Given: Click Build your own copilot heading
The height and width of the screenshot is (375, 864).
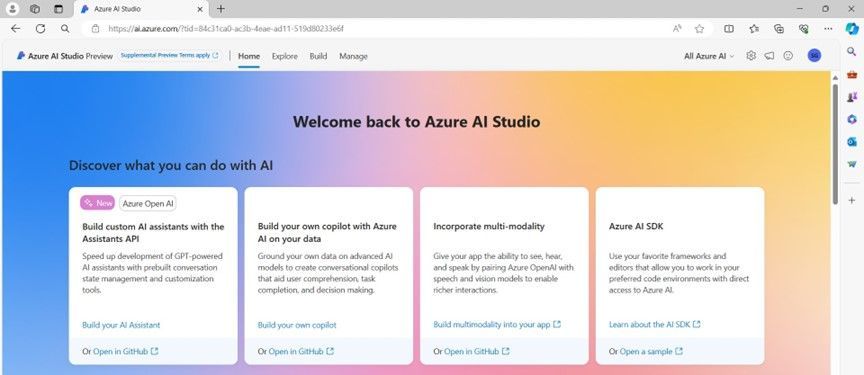Looking at the screenshot, I should [x=327, y=233].
